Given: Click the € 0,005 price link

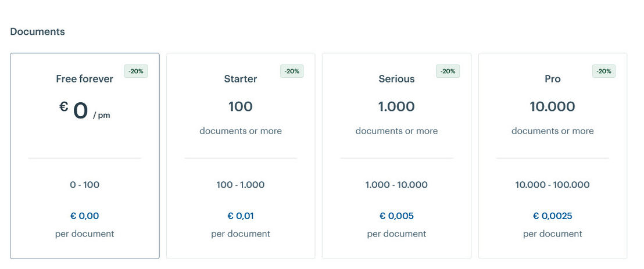Looking at the screenshot, I should [x=397, y=216].
